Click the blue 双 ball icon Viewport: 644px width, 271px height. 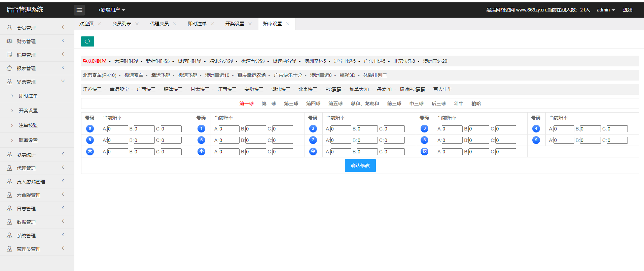tap(425, 151)
